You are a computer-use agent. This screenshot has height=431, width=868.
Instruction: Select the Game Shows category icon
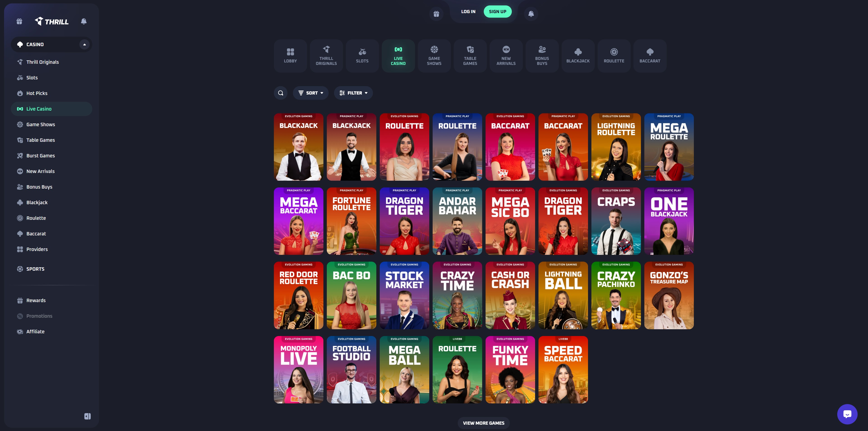tap(434, 56)
